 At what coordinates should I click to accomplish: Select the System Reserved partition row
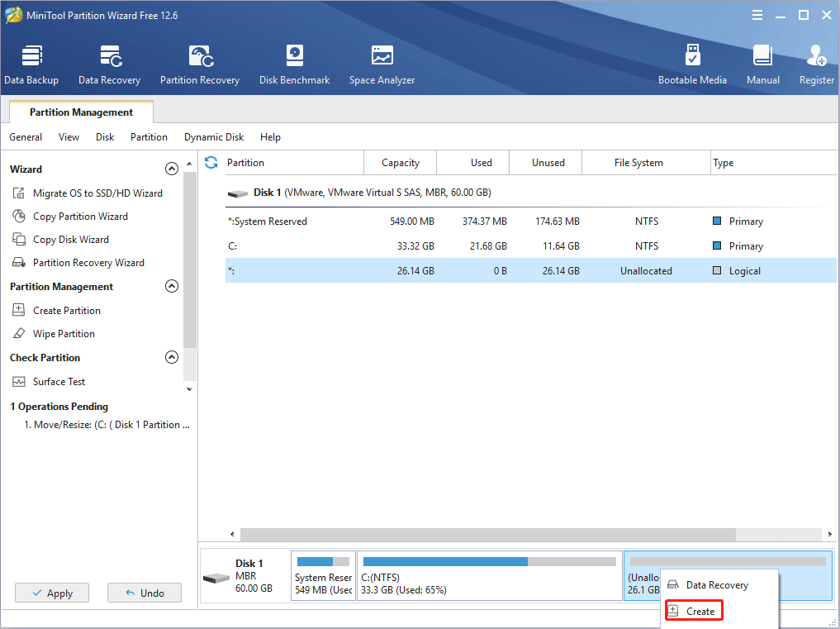tap(530, 221)
